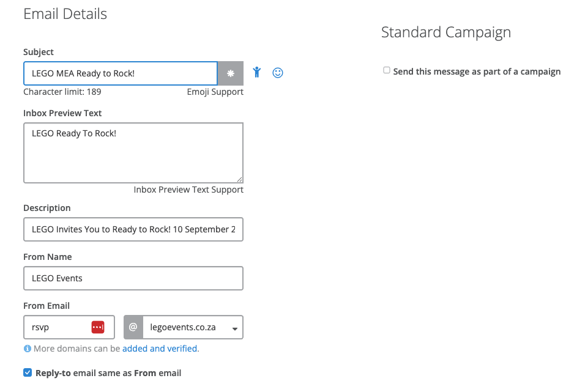
Task: Click the From Email field containing rsvp
Action: [58, 327]
